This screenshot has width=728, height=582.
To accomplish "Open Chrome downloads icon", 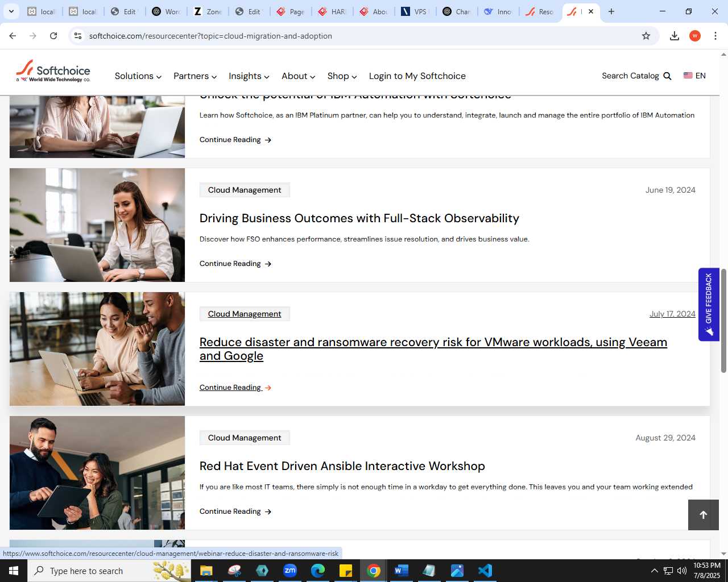I will tap(675, 36).
